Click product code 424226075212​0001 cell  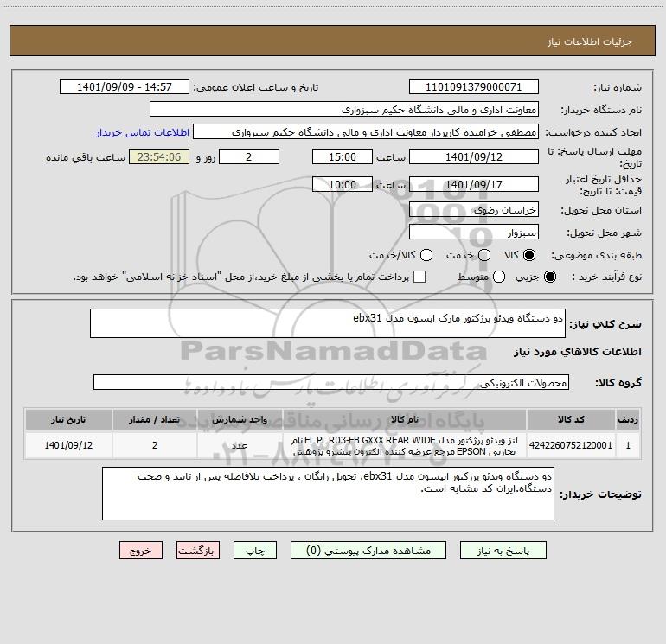(571, 445)
